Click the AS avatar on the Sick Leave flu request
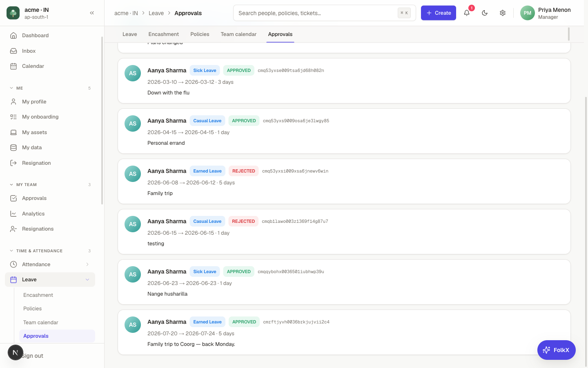The image size is (588, 368). [x=133, y=73]
